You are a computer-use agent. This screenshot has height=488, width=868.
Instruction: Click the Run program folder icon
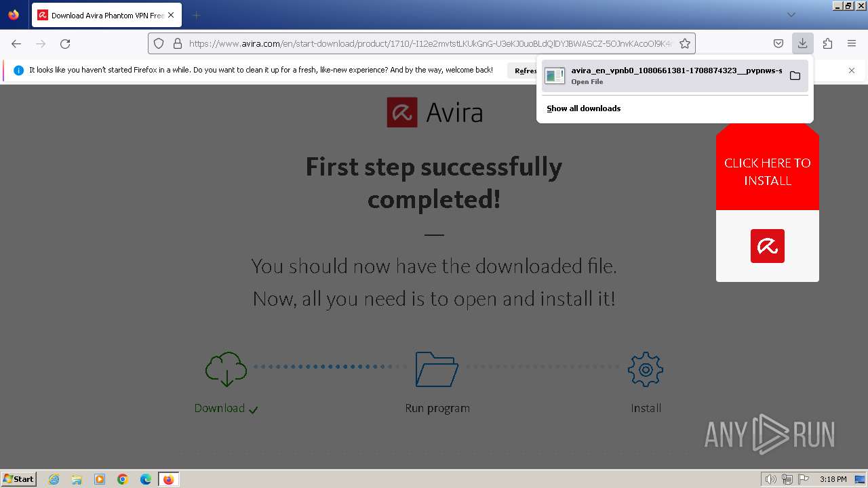437,369
